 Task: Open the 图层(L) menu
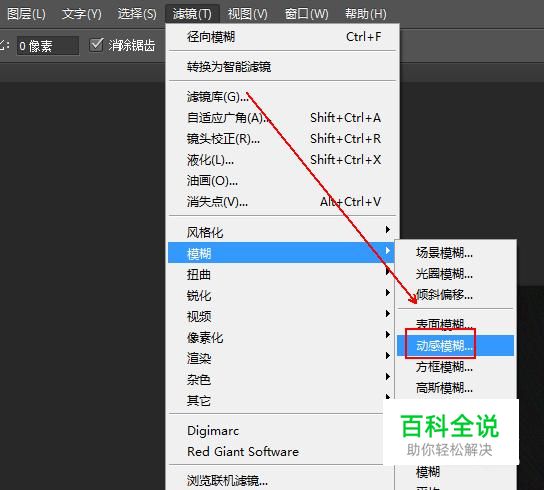pos(26,14)
